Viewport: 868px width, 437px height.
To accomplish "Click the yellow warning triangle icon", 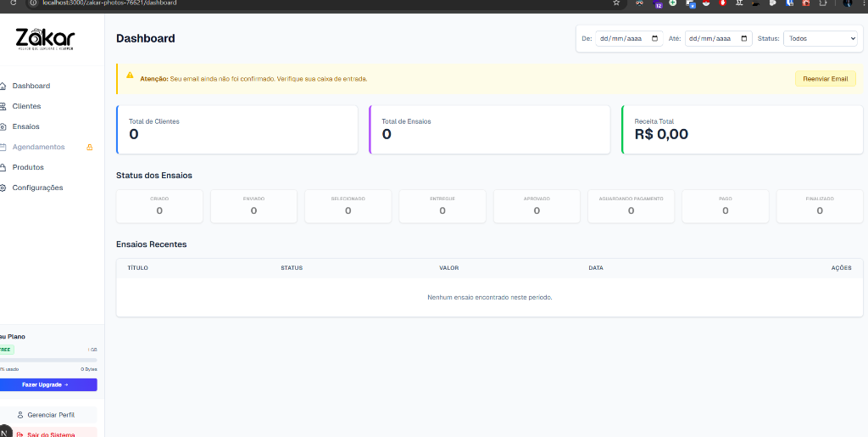I will [130, 76].
